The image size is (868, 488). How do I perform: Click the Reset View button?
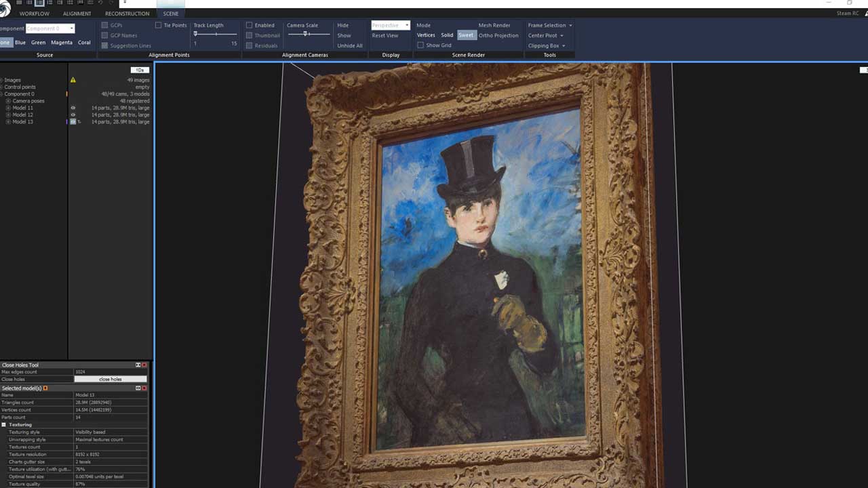385,35
